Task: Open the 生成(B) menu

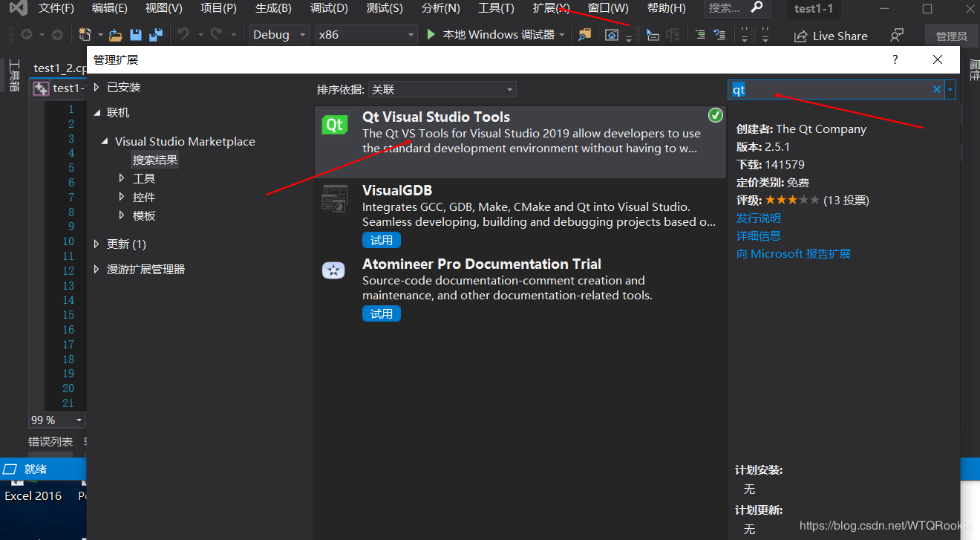Action: (273, 8)
